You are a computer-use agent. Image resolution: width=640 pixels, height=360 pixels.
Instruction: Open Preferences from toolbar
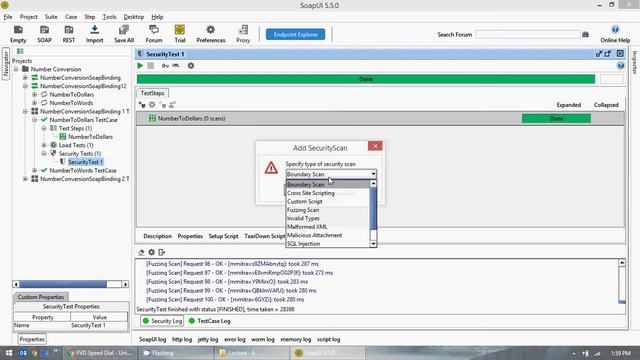click(211, 34)
